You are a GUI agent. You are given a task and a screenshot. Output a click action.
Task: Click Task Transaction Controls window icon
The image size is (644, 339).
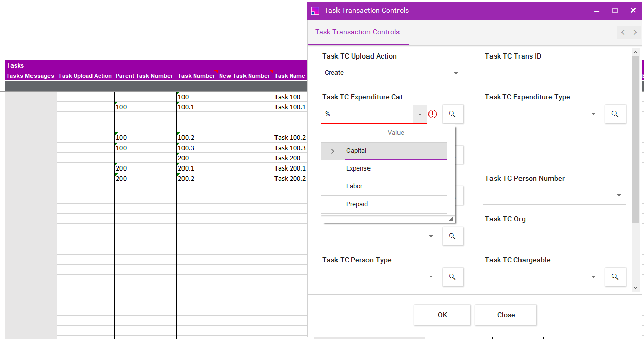(315, 10)
